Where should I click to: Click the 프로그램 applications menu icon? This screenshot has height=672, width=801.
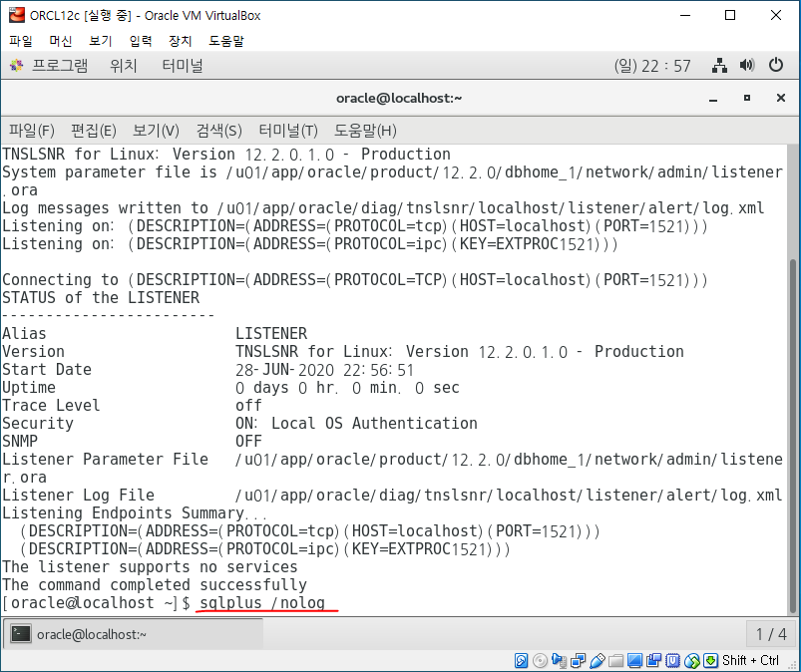pos(16,66)
